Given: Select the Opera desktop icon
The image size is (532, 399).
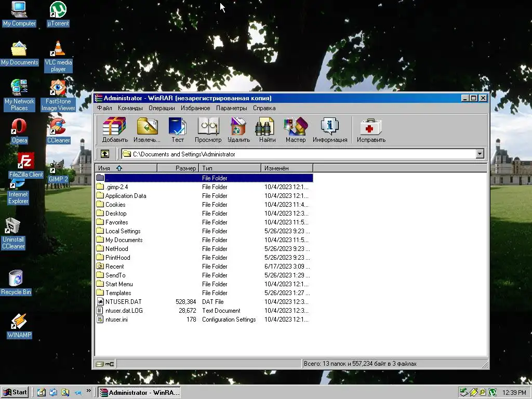Looking at the screenshot, I should [x=19, y=131].
